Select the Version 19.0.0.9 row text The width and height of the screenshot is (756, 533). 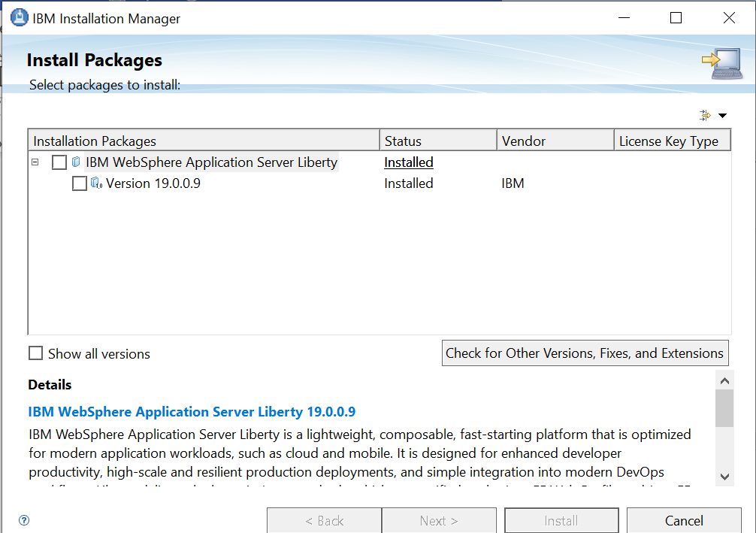pyautogui.click(x=153, y=183)
